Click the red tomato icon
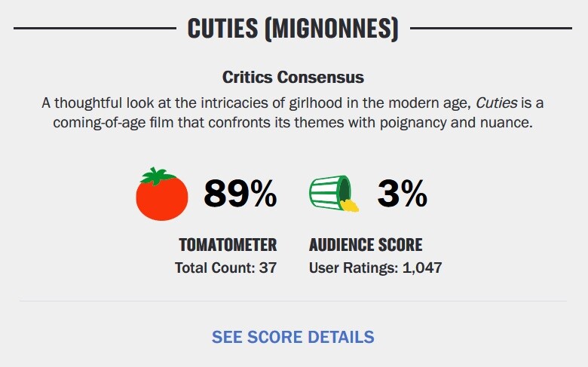 pos(162,194)
